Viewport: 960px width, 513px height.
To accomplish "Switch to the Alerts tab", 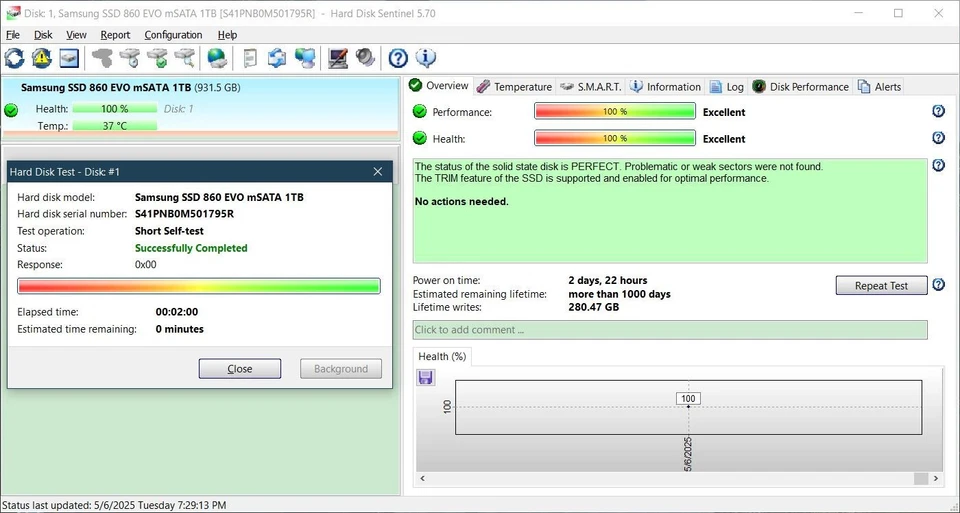I will 879,87.
